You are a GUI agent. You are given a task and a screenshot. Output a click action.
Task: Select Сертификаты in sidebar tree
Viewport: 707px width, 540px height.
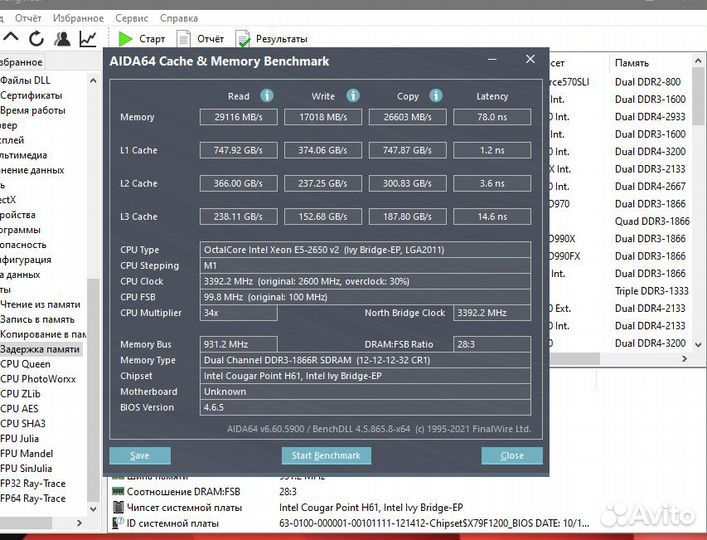(31, 95)
